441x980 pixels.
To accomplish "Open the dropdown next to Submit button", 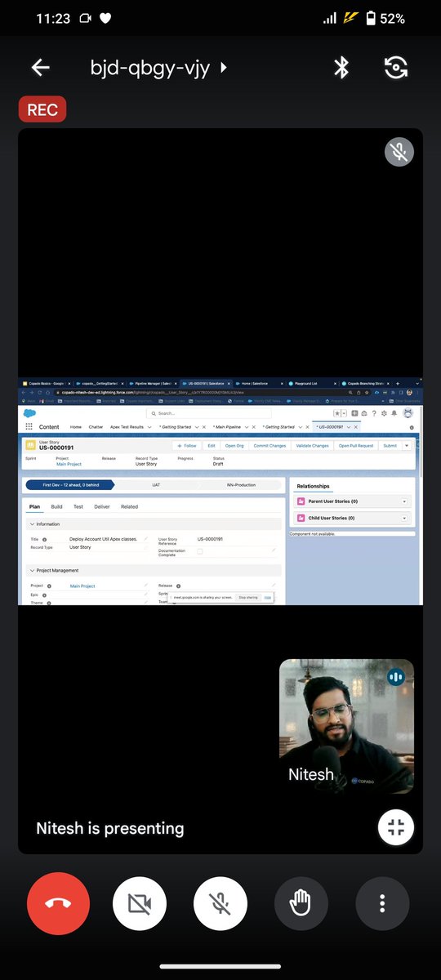I will click(x=408, y=446).
